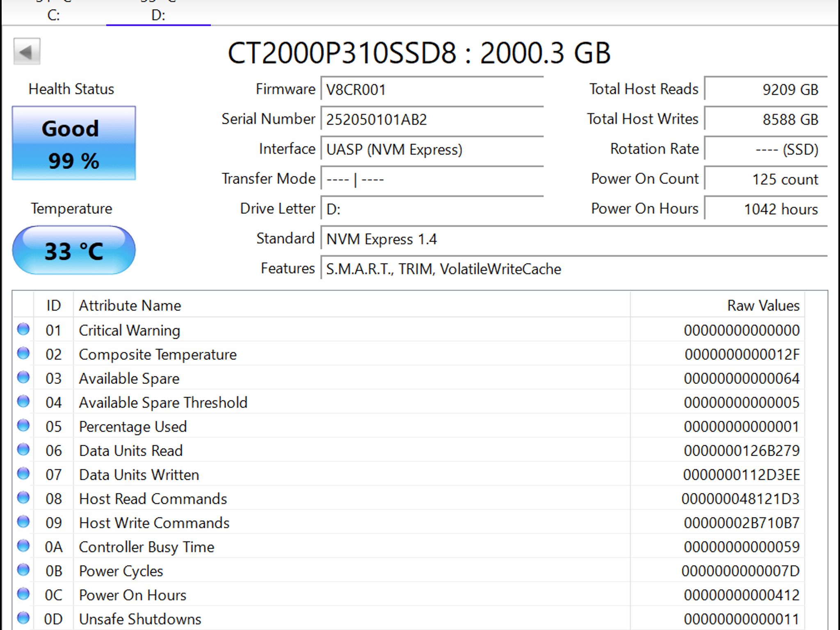
Task: Click raw value 00000000000064
Action: point(742,378)
